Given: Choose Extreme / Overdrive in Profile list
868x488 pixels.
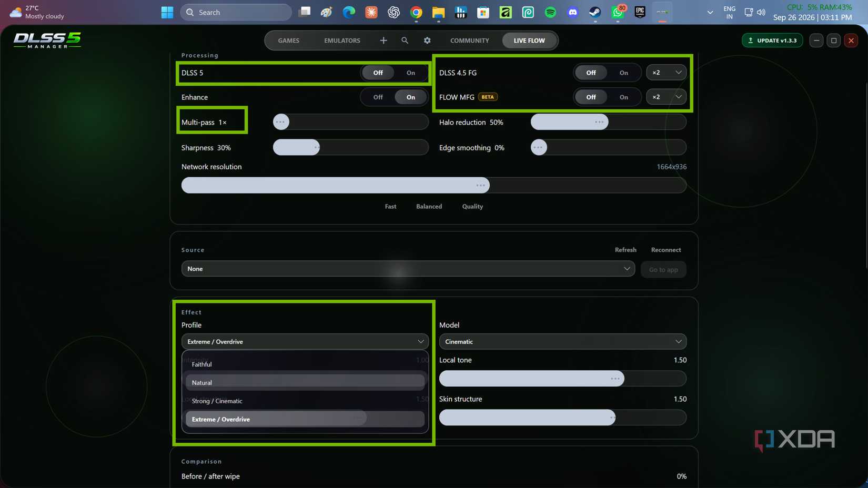Looking at the screenshot, I should [x=305, y=420].
